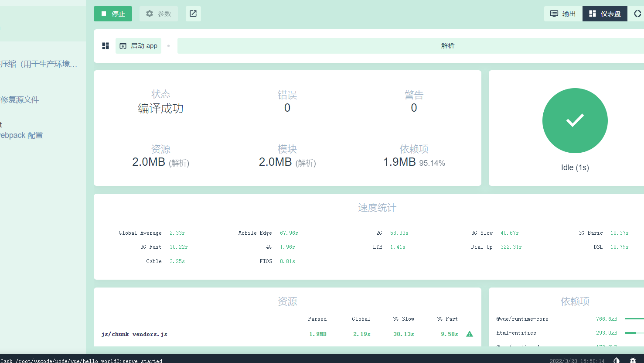Open the 资源 panel header
This screenshot has height=363, width=644.
click(287, 301)
